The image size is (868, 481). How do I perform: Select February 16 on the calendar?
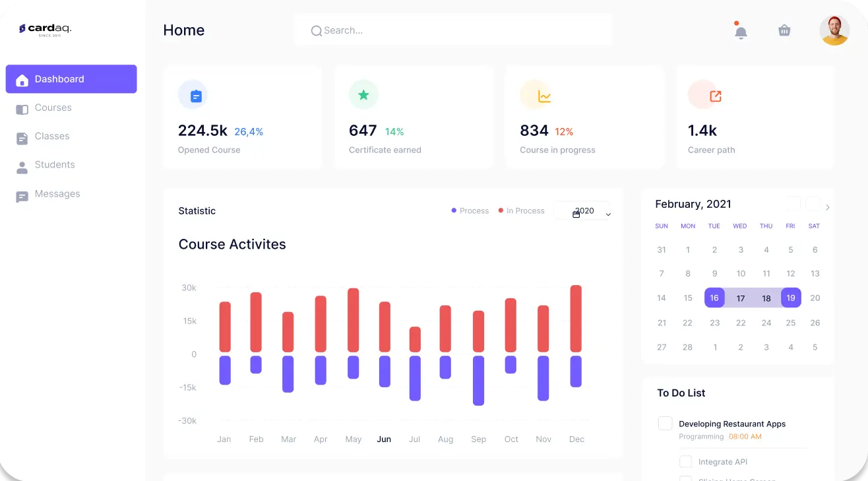click(x=714, y=298)
